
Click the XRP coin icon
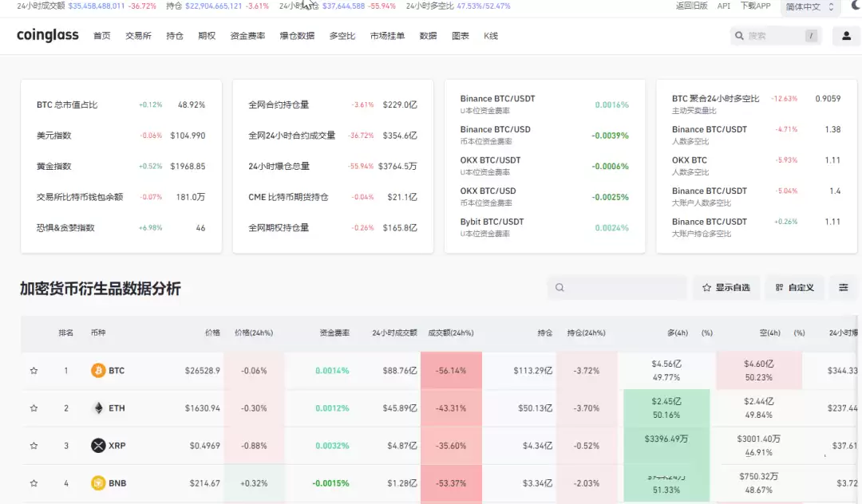tap(98, 445)
